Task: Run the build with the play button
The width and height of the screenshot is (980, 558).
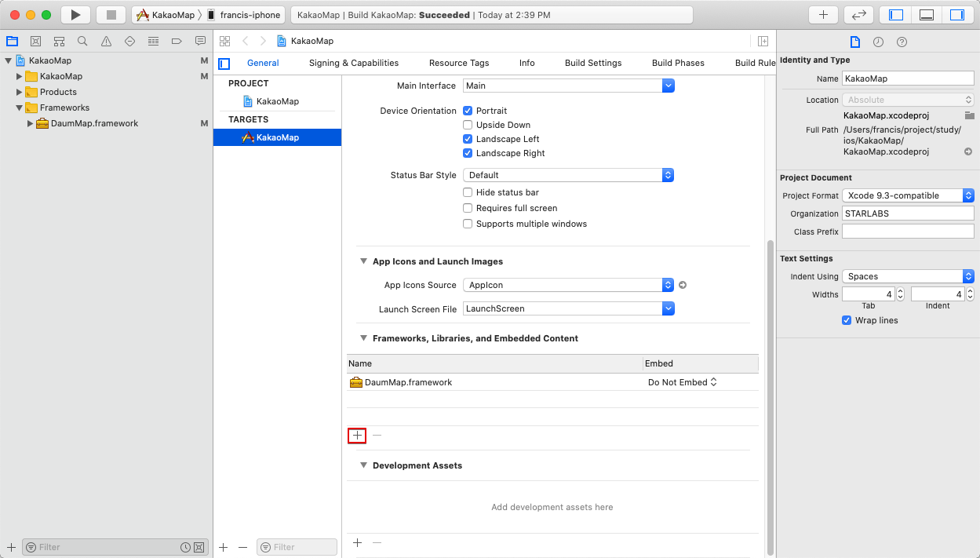Action: point(75,15)
